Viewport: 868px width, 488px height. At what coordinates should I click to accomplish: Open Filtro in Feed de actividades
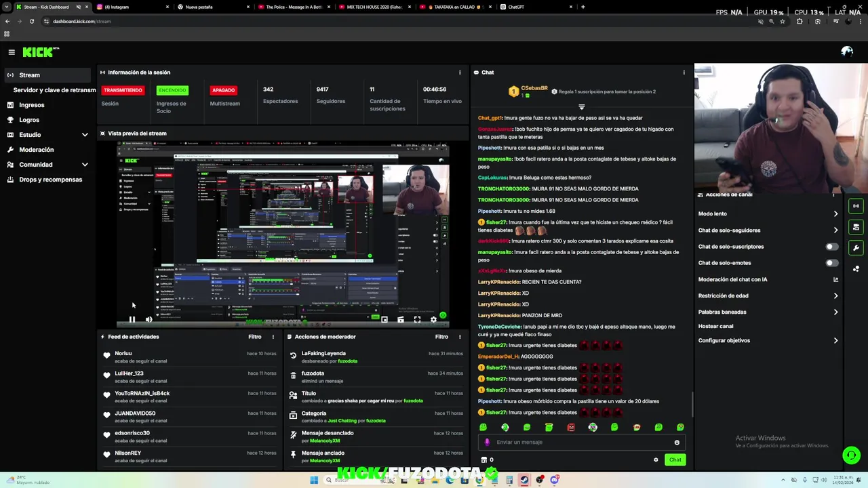pyautogui.click(x=255, y=337)
